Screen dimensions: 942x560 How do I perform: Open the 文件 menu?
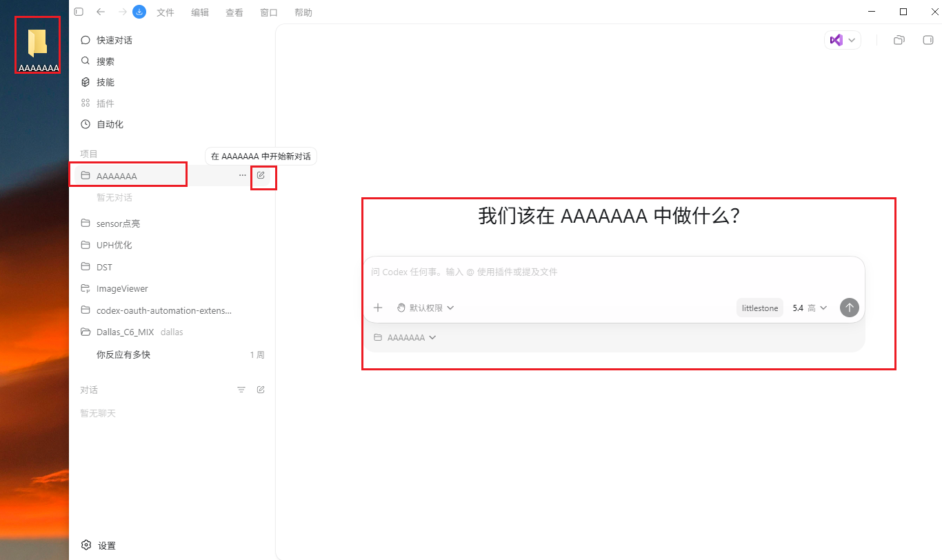[166, 12]
